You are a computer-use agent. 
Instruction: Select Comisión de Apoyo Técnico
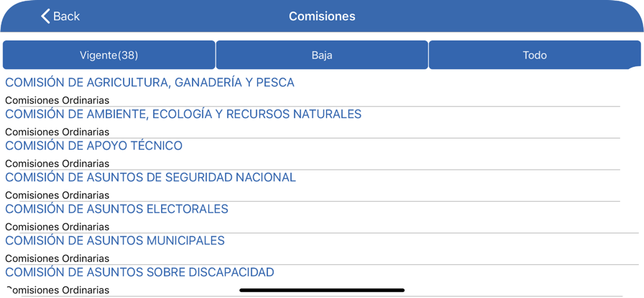click(x=93, y=146)
